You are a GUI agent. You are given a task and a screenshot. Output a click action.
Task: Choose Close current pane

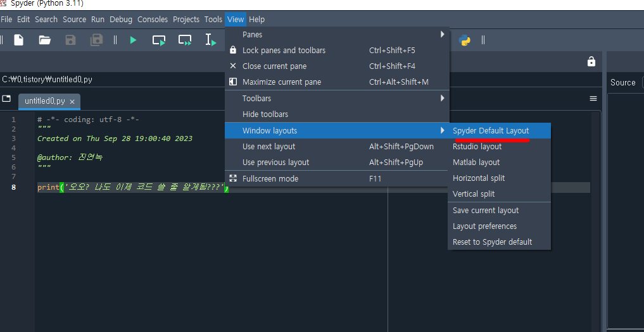click(x=337, y=66)
